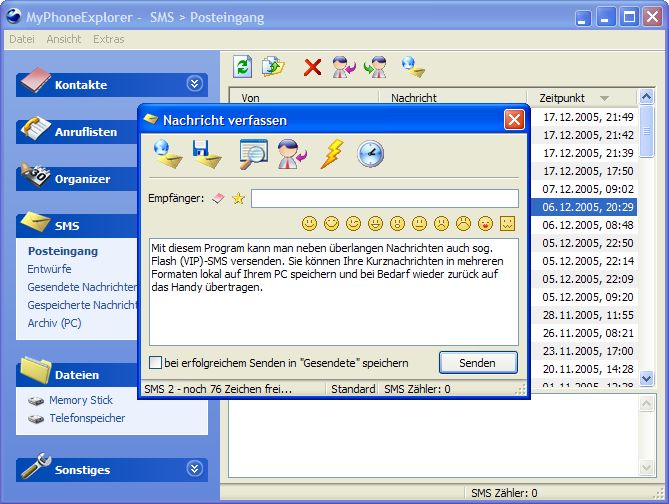This screenshot has width=669, height=504.
Task: Click the clock icon in the dialog toolbar
Action: (x=370, y=155)
